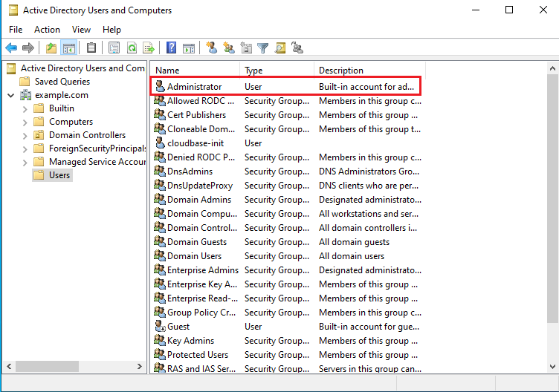Select the DnsUpdateProxy group row

coord(288,185)
